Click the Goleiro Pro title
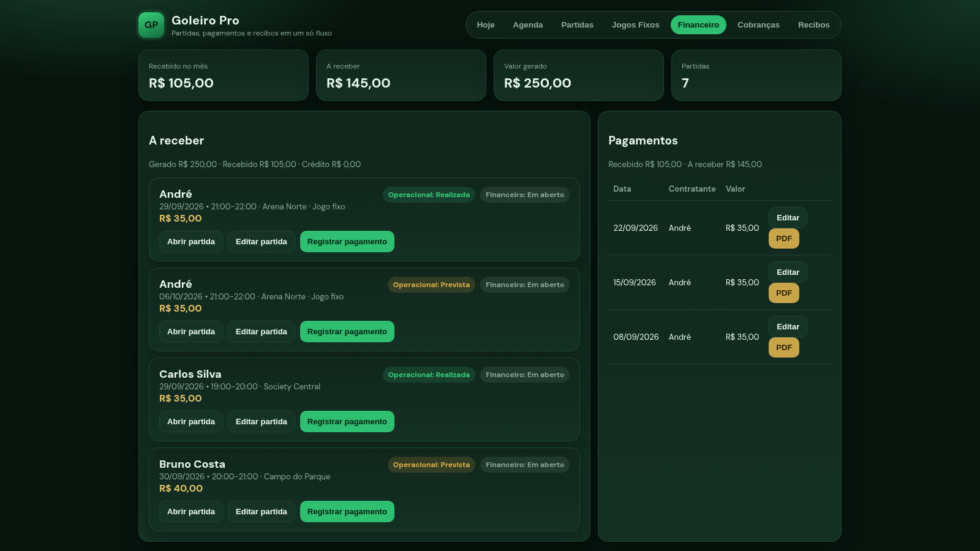 pyautogui.click(x=205, y=20)
